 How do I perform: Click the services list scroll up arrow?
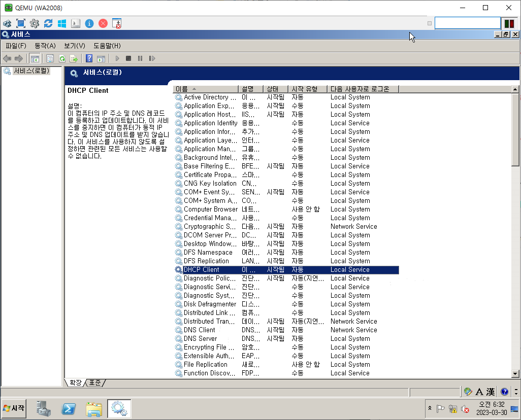[515, 89]
